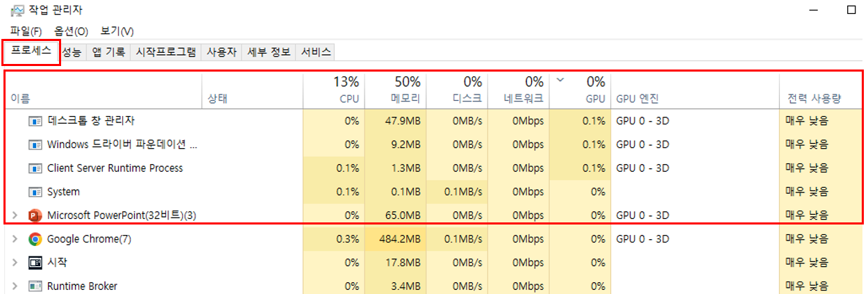Switch to the 성능 tab
Viewport: 868px width, 294px height.
pos(72,52)
